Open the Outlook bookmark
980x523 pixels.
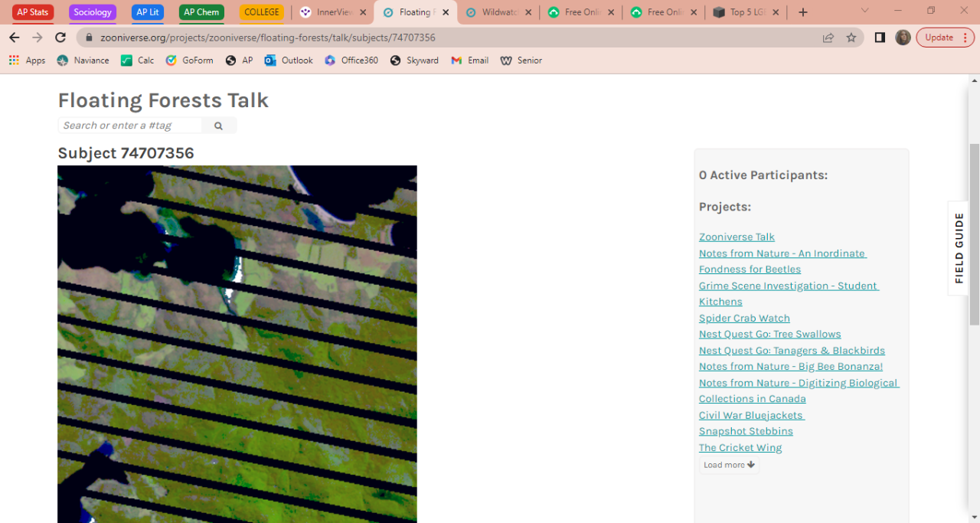(x=289, y=60)
